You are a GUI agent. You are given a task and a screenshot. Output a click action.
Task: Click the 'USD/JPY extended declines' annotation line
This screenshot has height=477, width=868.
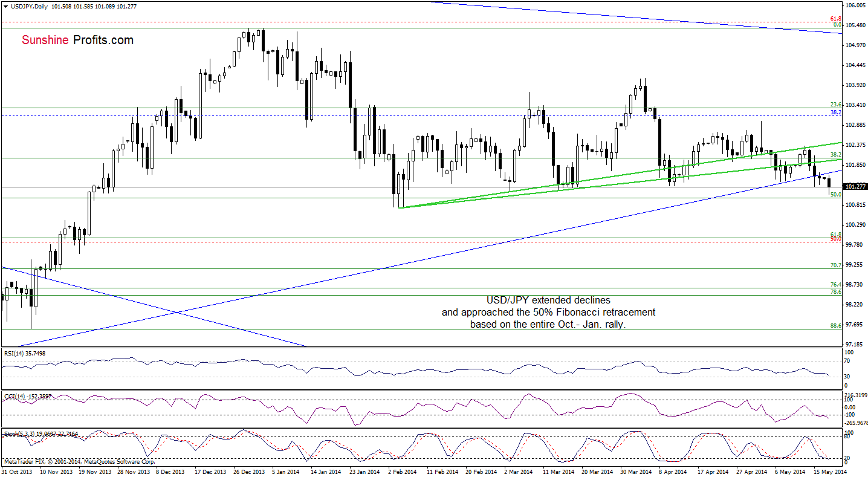pyautogui.click(x=549, y=300)
